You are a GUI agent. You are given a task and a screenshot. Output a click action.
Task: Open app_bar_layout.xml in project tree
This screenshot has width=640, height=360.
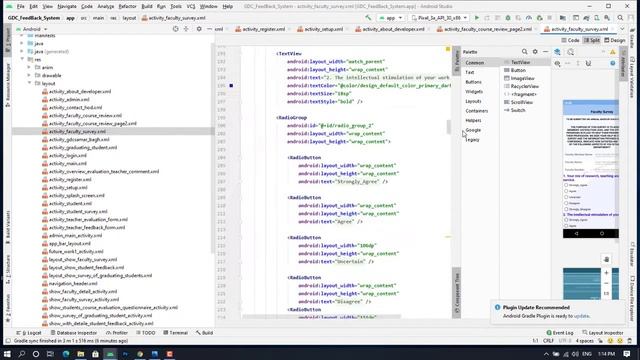click(66, 244)
